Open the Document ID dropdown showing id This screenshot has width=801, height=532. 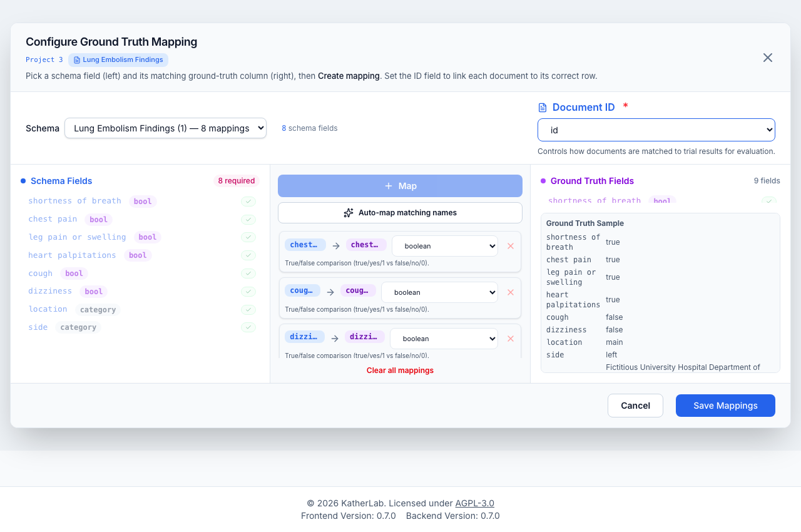point(656,130)
